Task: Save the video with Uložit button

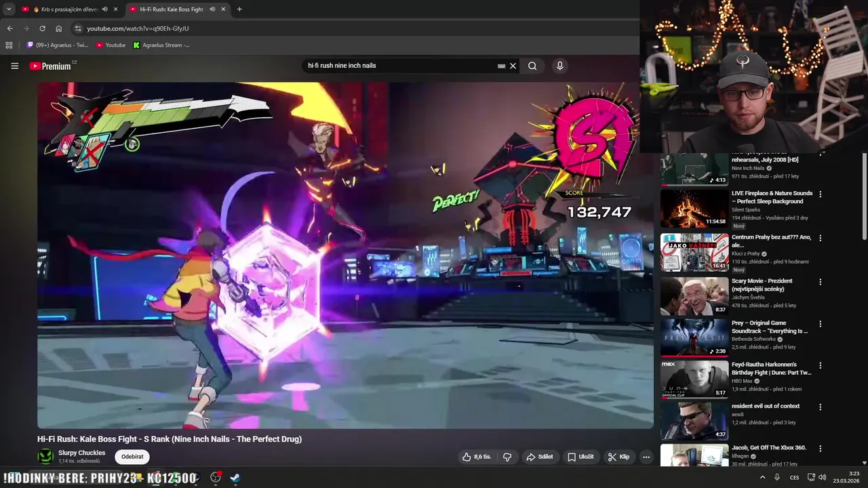Action: (580, 457)
